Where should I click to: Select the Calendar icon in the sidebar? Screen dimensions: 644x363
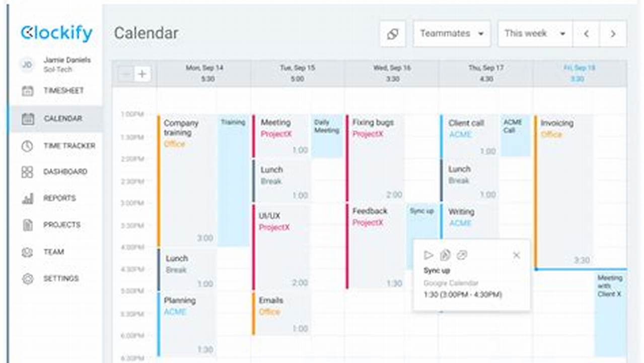click(x=27, y=119)
